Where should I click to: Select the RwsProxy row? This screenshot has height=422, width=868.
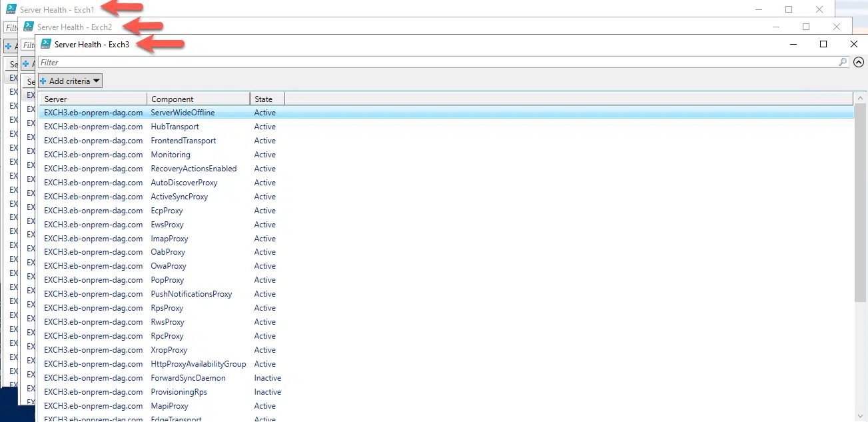pyautogui.click(x=446, y=322)
